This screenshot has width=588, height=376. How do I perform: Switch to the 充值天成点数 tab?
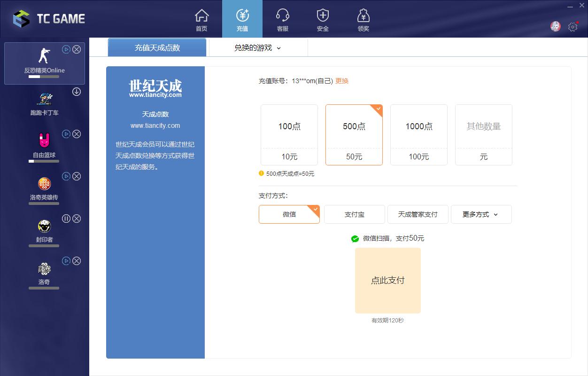(157, 47)
